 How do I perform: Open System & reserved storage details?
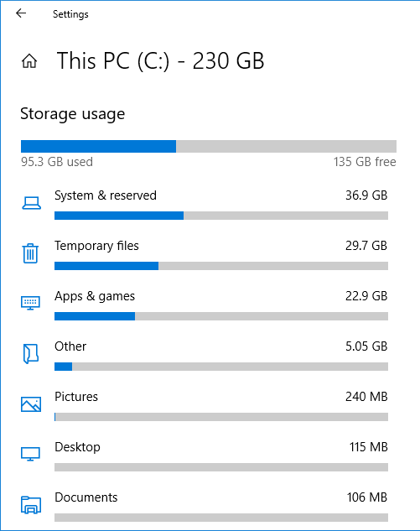click(106, 195)
